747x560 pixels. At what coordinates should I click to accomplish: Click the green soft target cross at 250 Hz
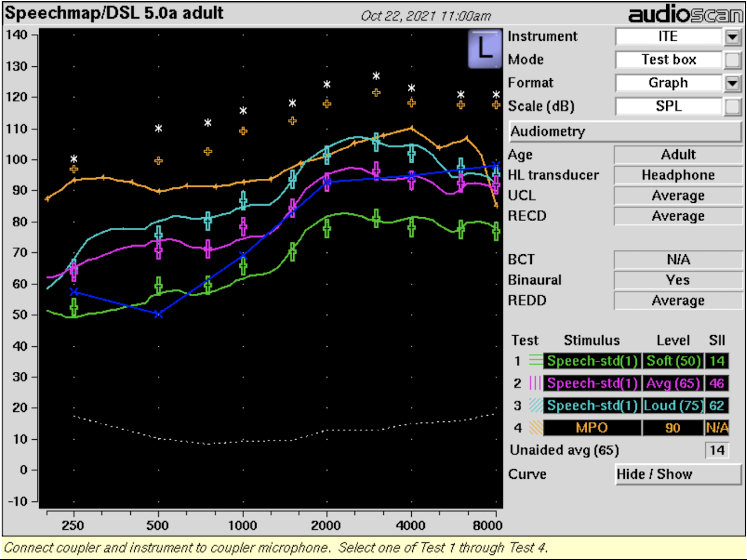tap(74, 307)
